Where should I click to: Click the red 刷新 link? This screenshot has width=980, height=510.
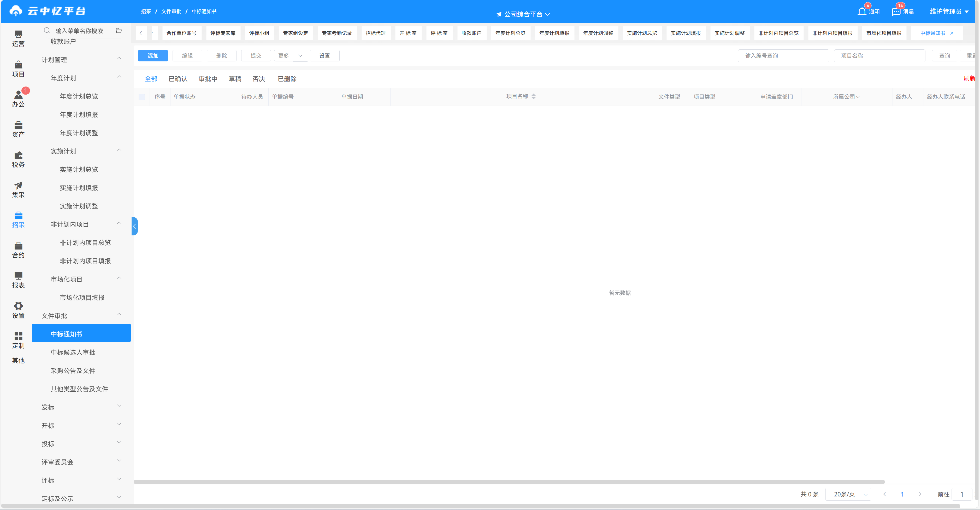click(x=969, y=78)
